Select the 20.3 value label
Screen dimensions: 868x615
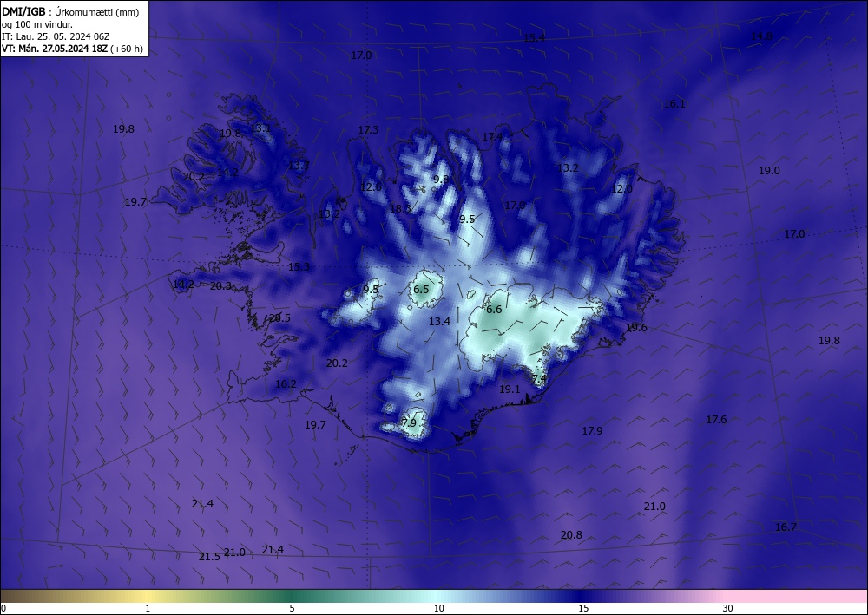point(220,285)
